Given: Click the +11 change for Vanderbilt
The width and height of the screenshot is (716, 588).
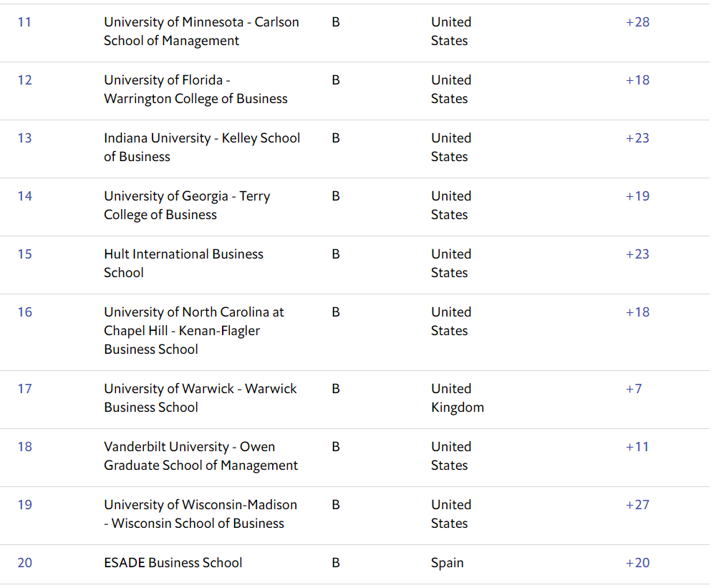Looking at the screenshot, I should click(637, 447).
